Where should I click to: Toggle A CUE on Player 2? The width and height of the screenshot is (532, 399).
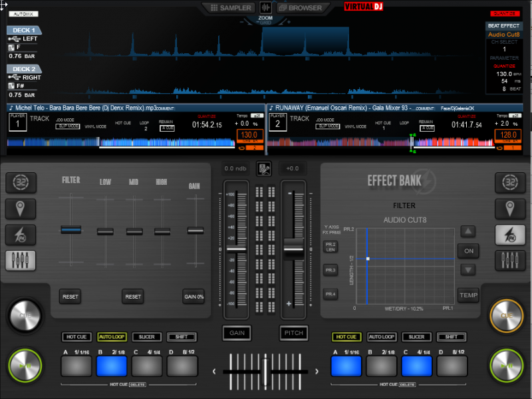coord(427,128)
